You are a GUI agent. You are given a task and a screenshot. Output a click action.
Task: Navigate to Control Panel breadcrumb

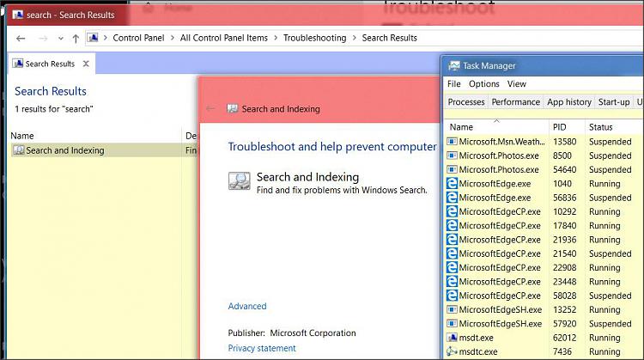coord(138,38)
